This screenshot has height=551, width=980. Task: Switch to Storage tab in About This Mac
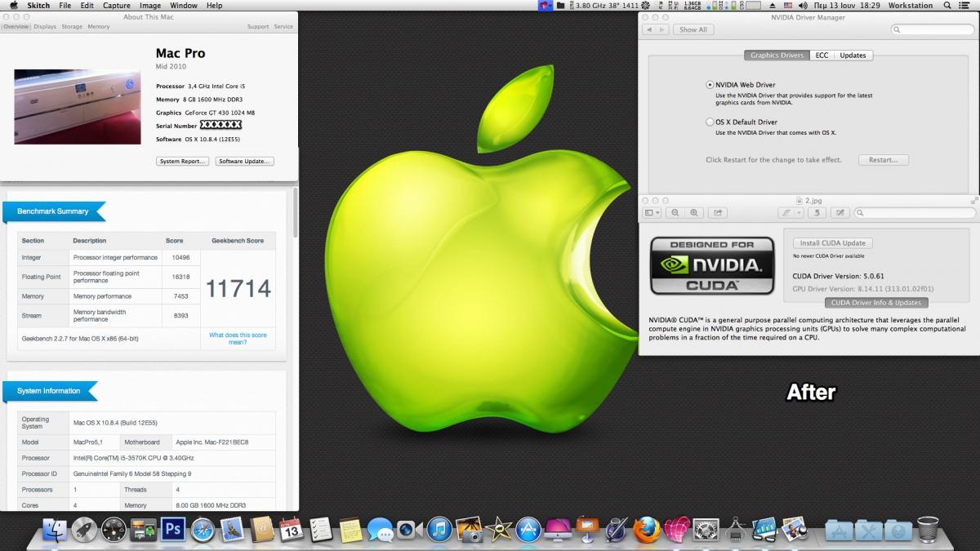pyautogui.click(x=72, y=26)
